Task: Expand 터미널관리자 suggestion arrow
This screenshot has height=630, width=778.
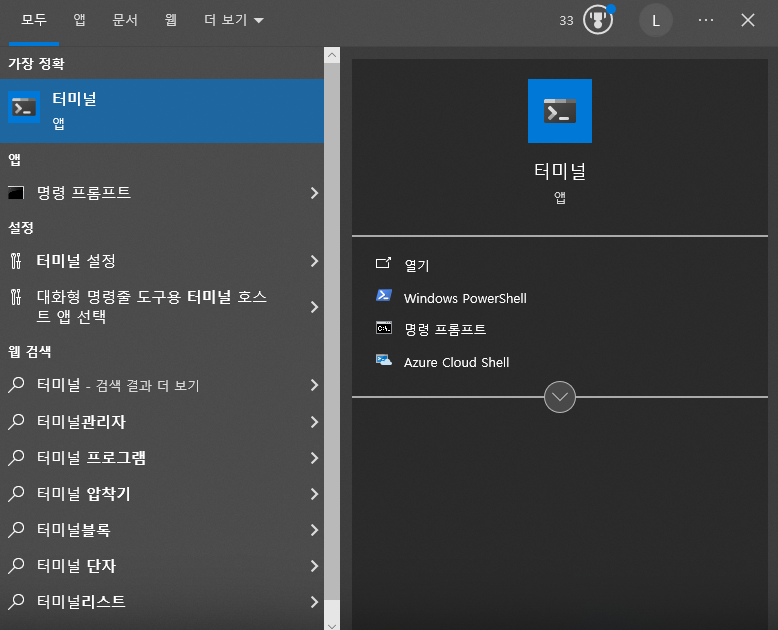Action: pyautogui.click(x=314, y=422)
